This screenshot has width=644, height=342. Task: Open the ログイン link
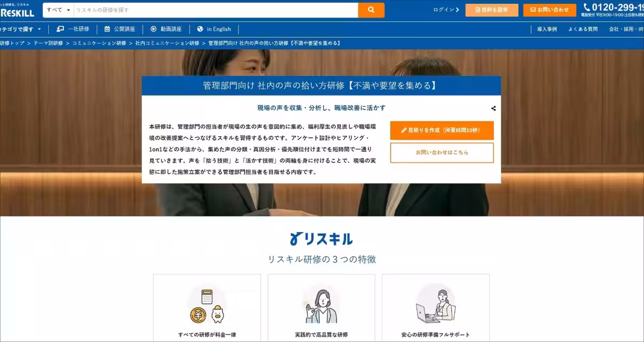[x=446, y=10]
